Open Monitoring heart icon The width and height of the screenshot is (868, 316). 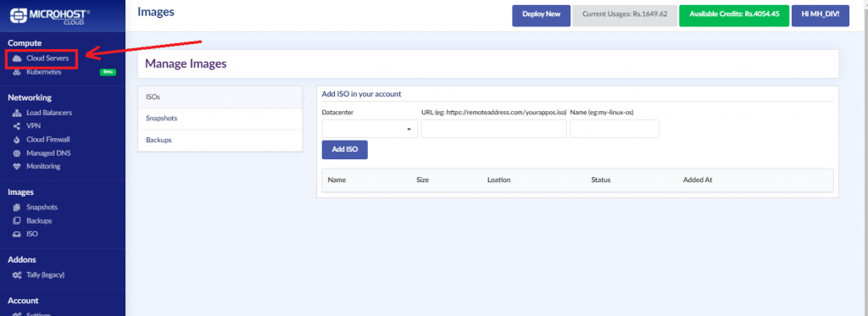tap(17, 166)
